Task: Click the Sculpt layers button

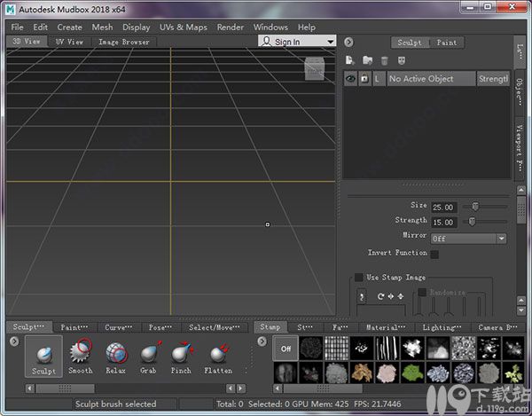Action: 410,43
